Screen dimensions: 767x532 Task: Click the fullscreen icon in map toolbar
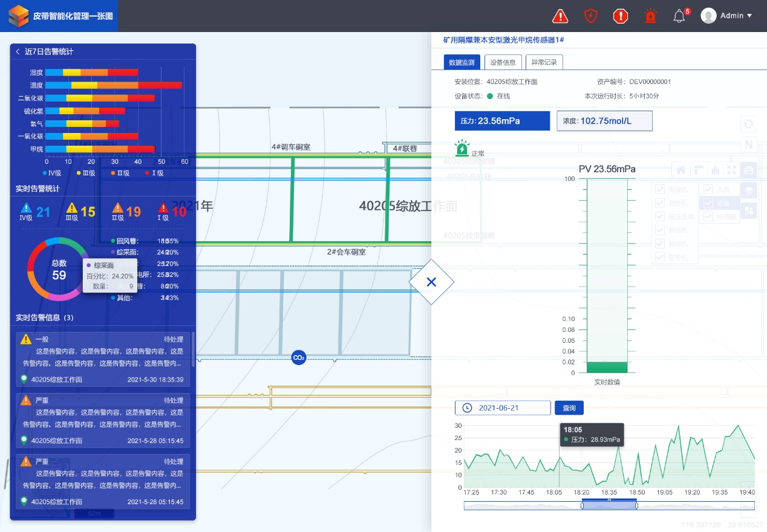click(732, 170)
